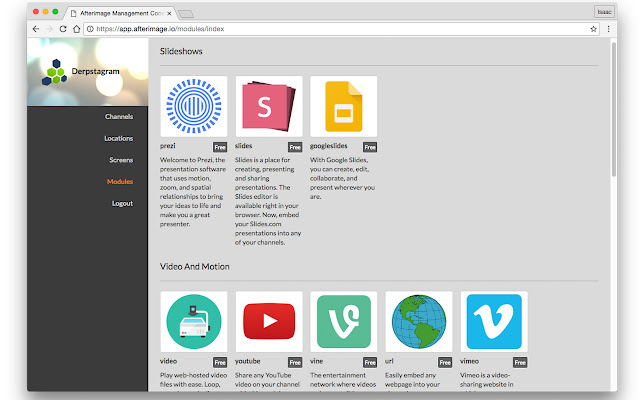Open the Vine module icon
The height and width of the screenshot is (400, 640).
(344, 322)
